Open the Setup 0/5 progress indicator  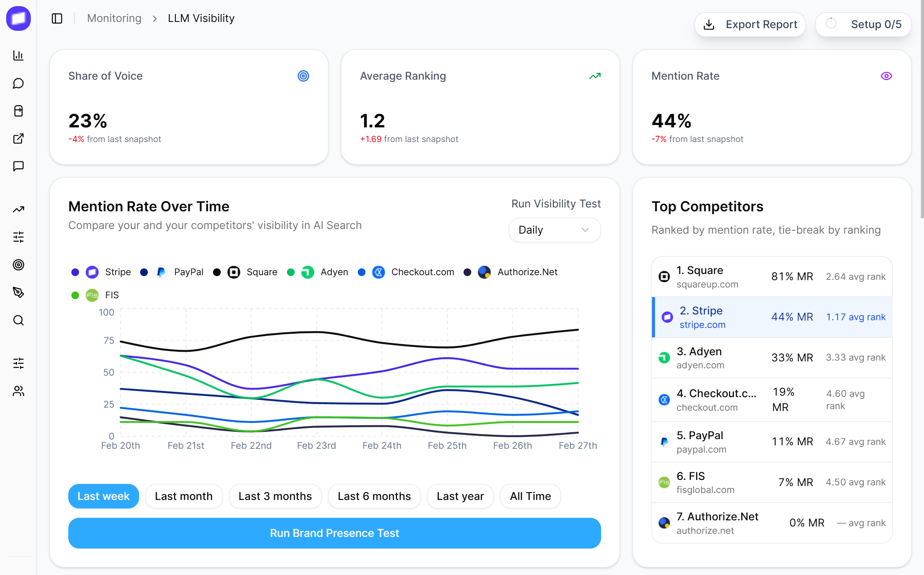pyautogui.click(x=864, y=24)
